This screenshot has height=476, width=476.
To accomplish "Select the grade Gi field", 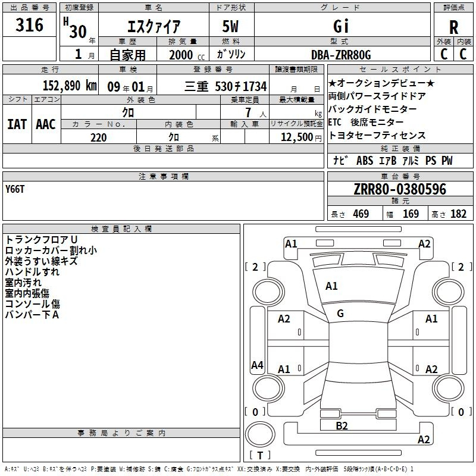I will click(341, 26).
